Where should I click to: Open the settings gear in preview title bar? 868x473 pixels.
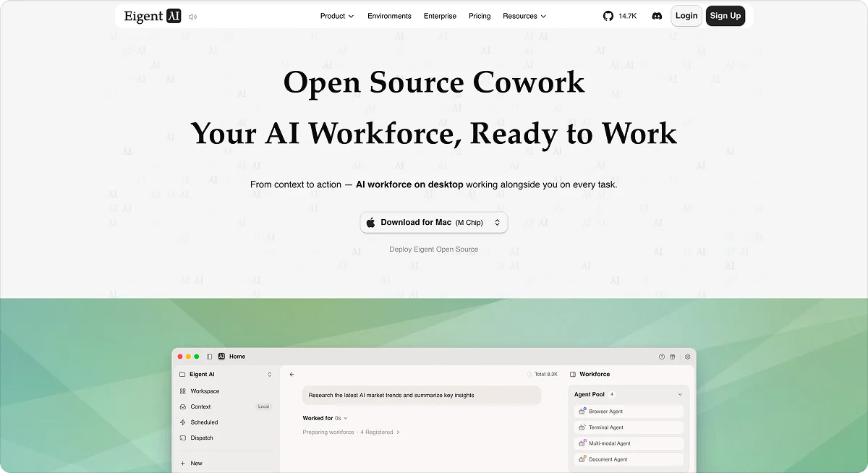688,357
